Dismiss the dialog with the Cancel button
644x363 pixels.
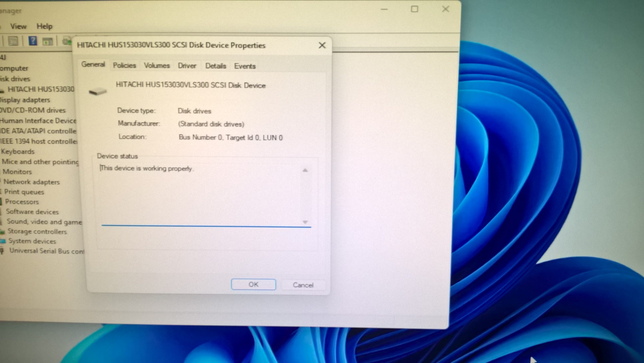[x=303, y=285]
